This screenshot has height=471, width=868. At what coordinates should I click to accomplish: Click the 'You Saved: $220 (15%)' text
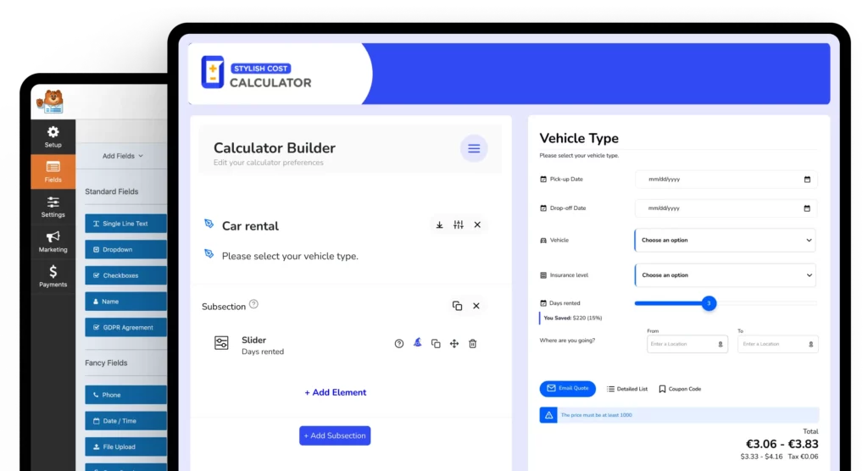tap(573, 319)
